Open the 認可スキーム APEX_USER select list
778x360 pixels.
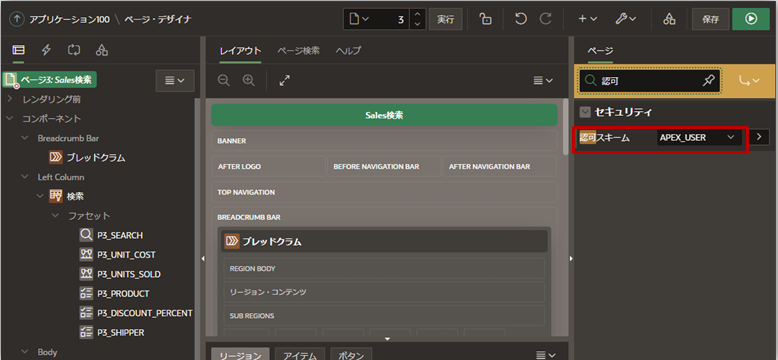tap(699, 137)
